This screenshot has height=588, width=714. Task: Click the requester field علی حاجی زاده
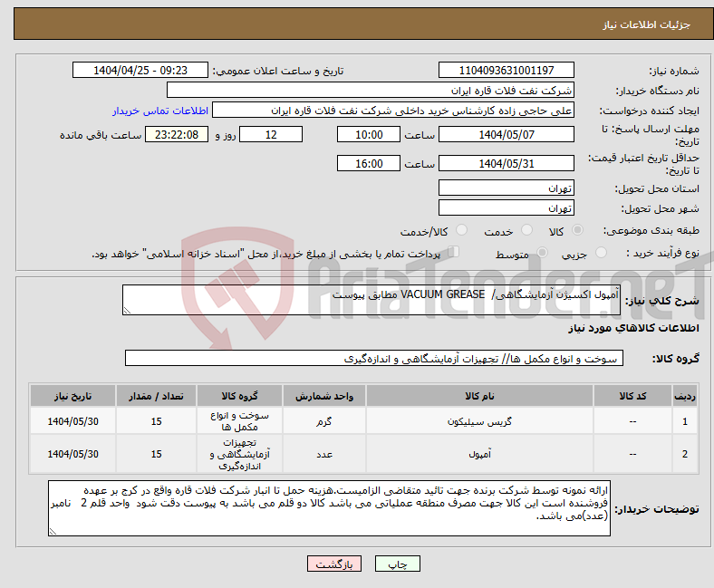[x=393, y=111]
